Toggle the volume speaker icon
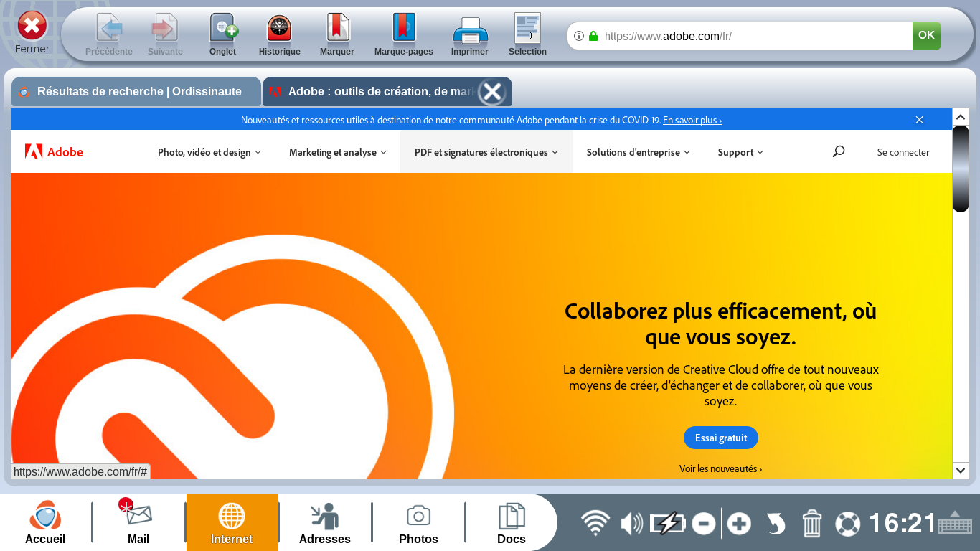The width and height of the screenshot is (980, 551). 631,524
